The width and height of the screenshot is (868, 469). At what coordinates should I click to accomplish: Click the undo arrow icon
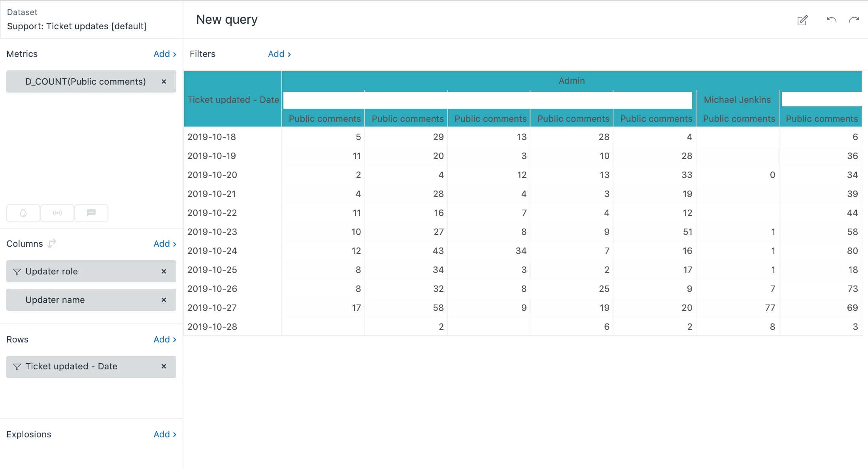[x=831, y=20]
